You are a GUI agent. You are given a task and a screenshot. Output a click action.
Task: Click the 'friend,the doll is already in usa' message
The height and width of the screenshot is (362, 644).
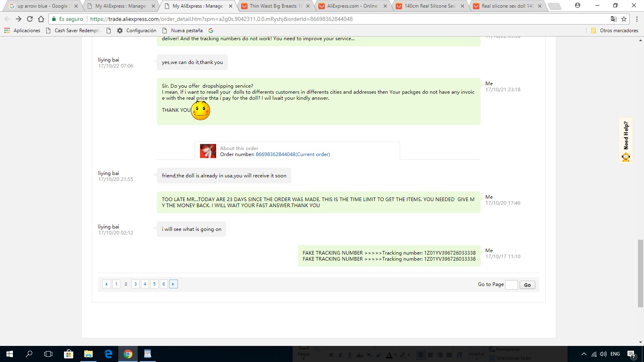224,176
